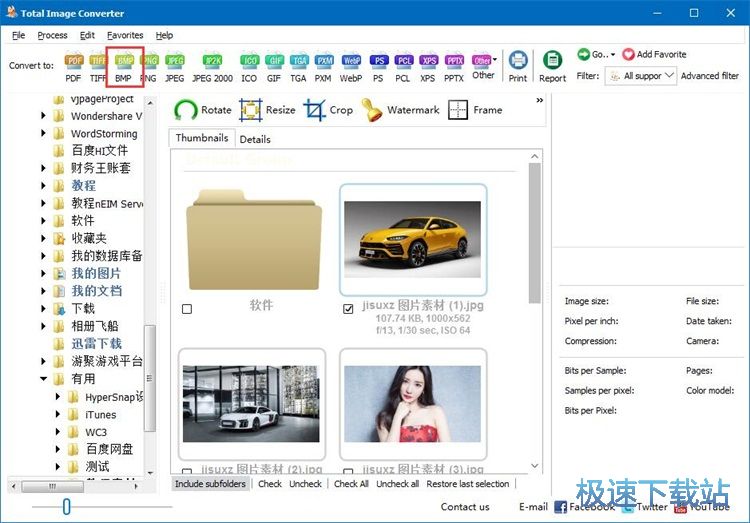The width and height of the screenshot is (750, 523).
Task: Open the All supported filter dropdown
Action: coord(641,76)
